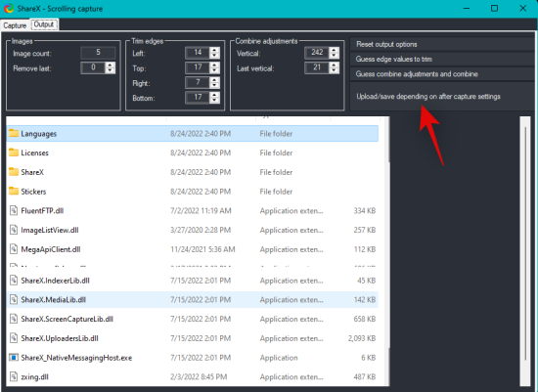Click the zxing.dll file icon

pos(14,376)
